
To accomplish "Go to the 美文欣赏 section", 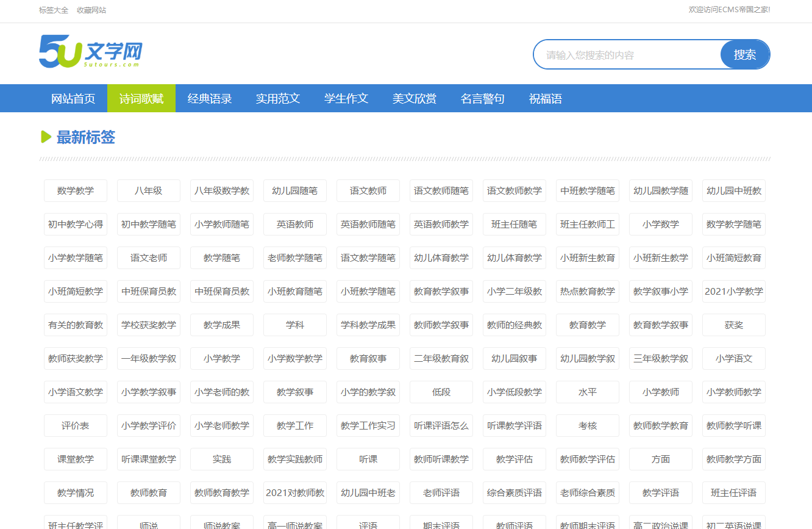I will 415,98.
